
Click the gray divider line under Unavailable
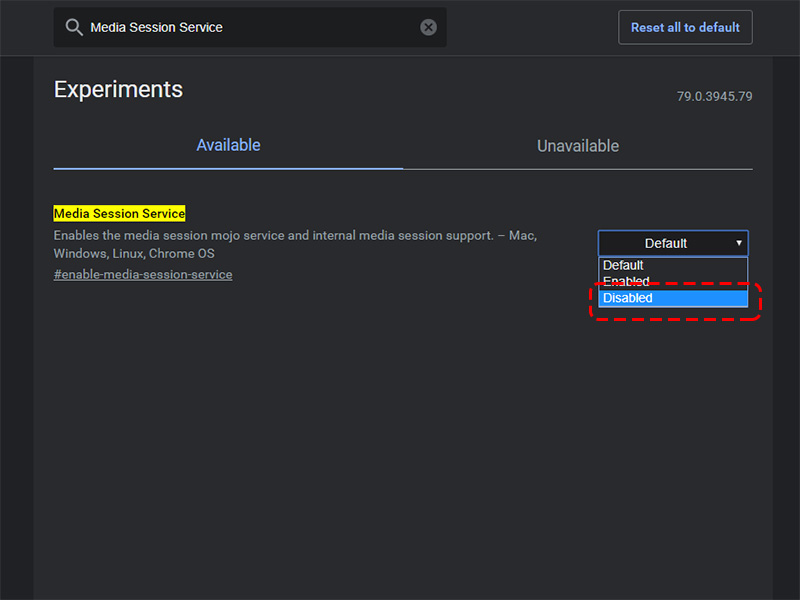pyautogui.click(x=578, y=168)
